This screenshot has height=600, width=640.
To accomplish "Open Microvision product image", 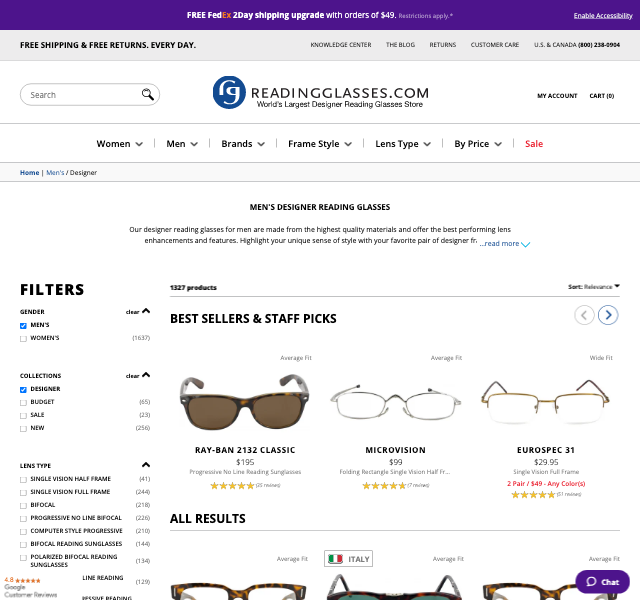I will point(396,402).
